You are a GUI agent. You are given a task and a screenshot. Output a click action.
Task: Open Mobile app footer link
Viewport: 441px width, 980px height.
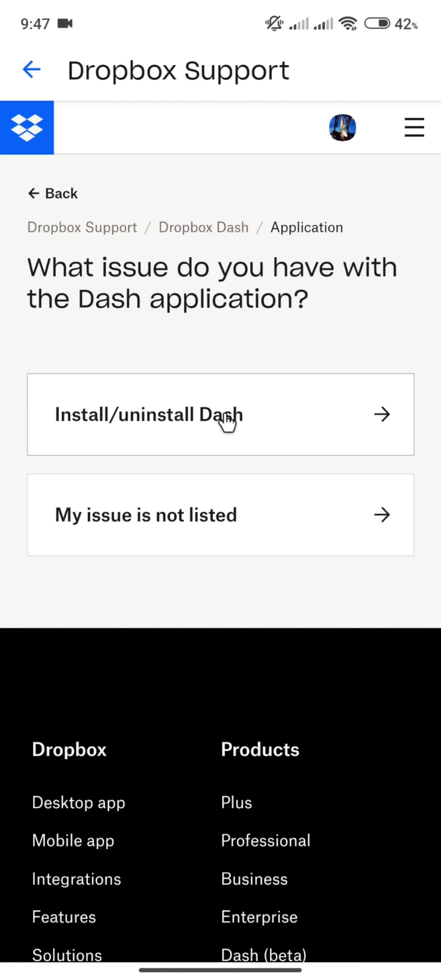pos(73,841)
